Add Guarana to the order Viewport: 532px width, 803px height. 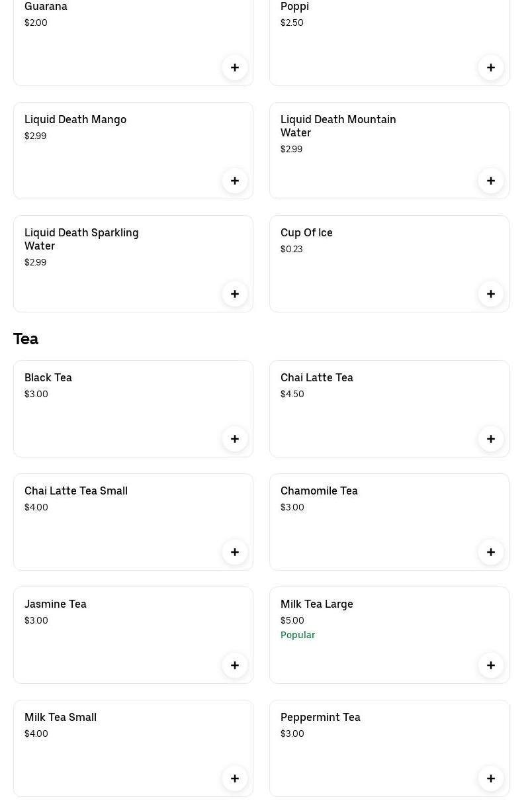pos(235,68)
